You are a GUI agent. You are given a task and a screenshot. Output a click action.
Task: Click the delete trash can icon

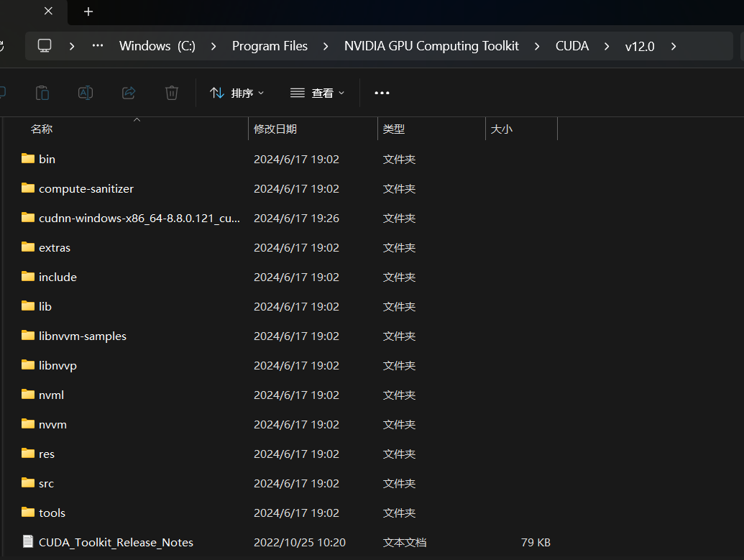tap(172, 93)
